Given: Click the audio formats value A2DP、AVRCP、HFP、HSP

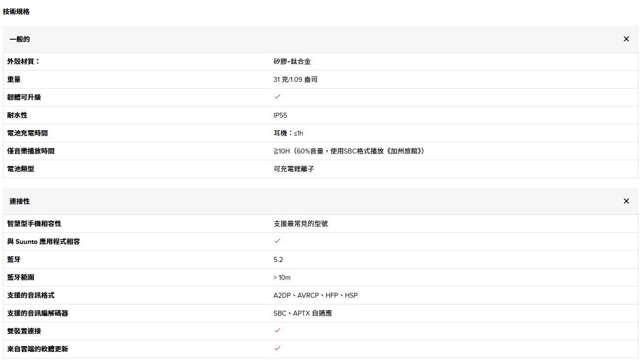Looking at the screenshot, I should [315, 295].
